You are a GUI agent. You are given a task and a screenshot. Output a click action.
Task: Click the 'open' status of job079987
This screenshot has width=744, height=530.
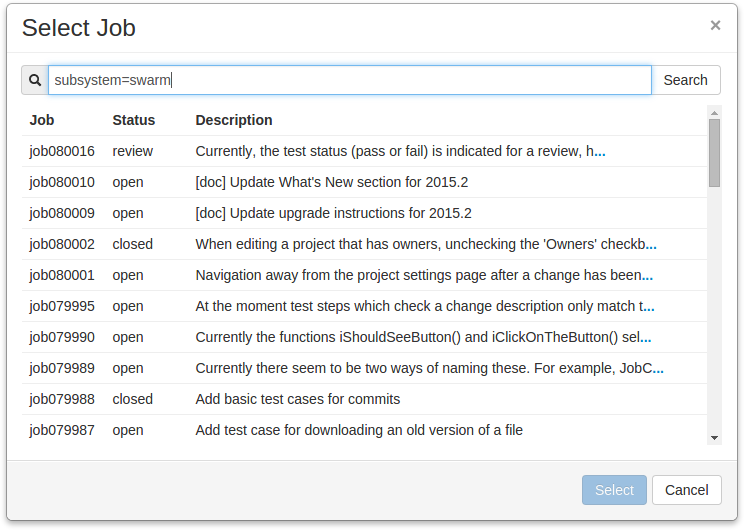[x=128, y=431]
